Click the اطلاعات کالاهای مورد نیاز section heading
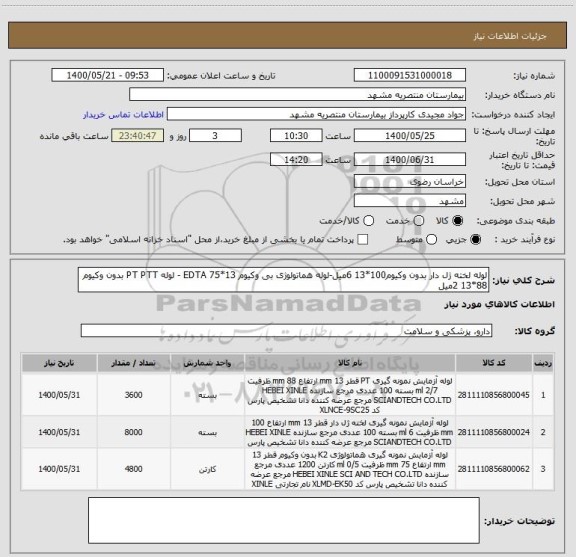 [500, 305]
